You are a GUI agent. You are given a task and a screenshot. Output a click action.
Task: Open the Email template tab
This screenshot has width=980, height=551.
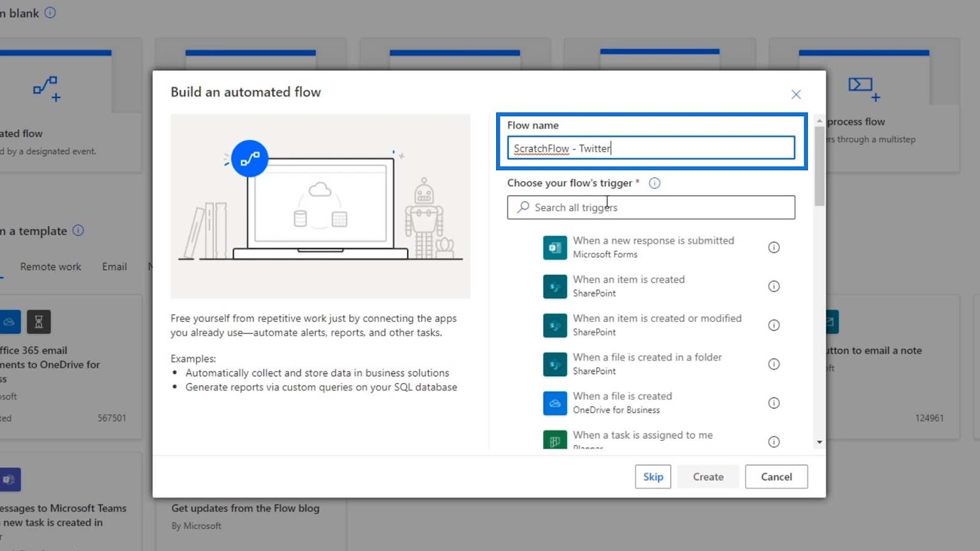pyautogui.click(x=115, y=267)
